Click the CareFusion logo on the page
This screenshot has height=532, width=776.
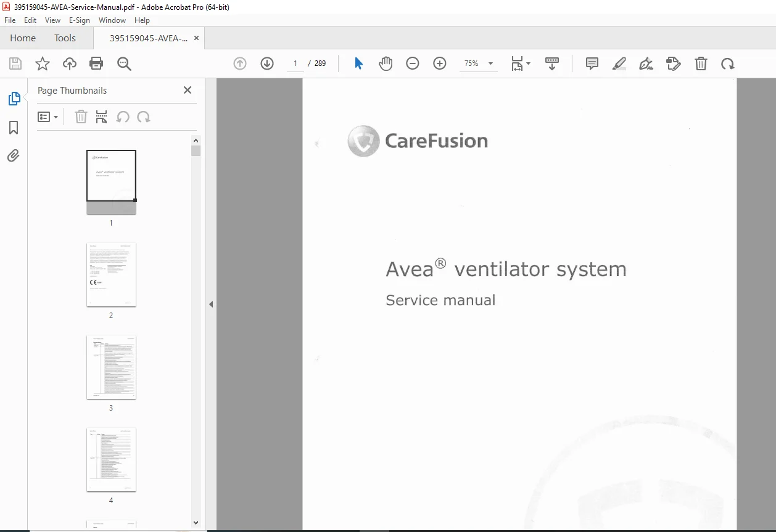418,141
